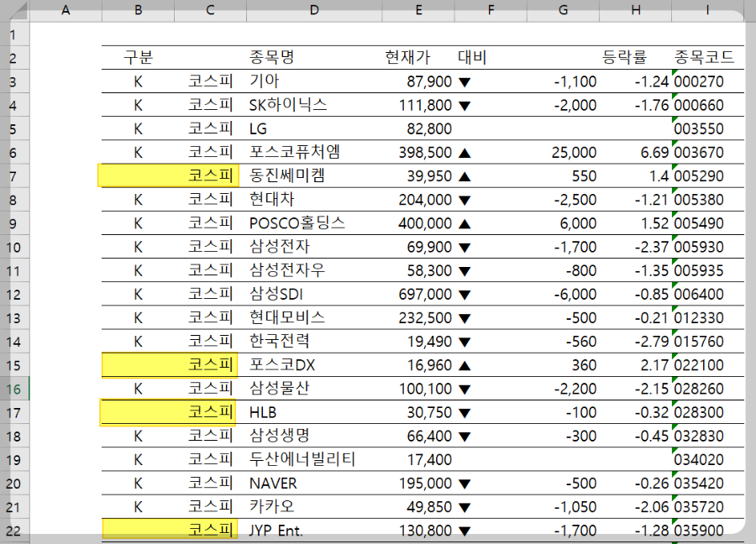The image size is (756, 544).
Task: Select the 삼성생명 cell
Action: tap(314, 436)
